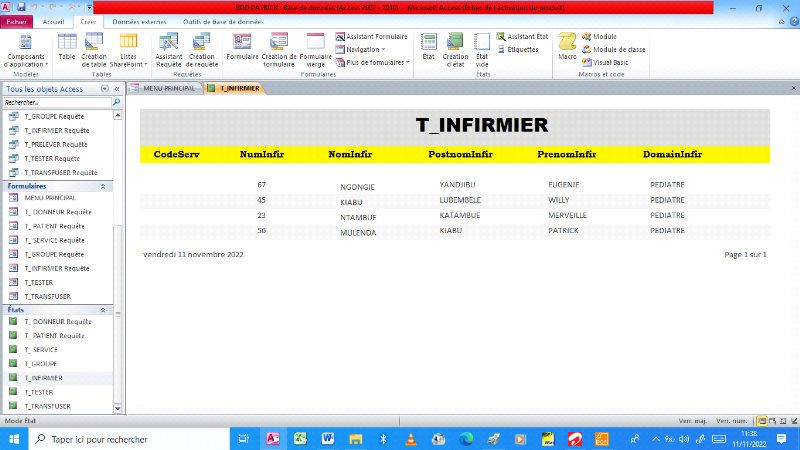Image resolution: width=800 pixels, height=450 pixels.
Task: Switch to Mode État view button
Action: 762,421
